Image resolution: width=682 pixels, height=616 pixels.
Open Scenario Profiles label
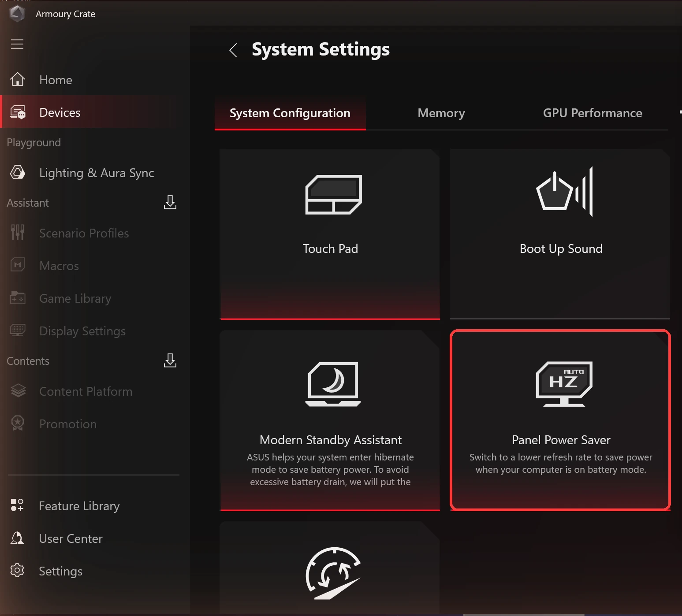(x=84, y=233)
